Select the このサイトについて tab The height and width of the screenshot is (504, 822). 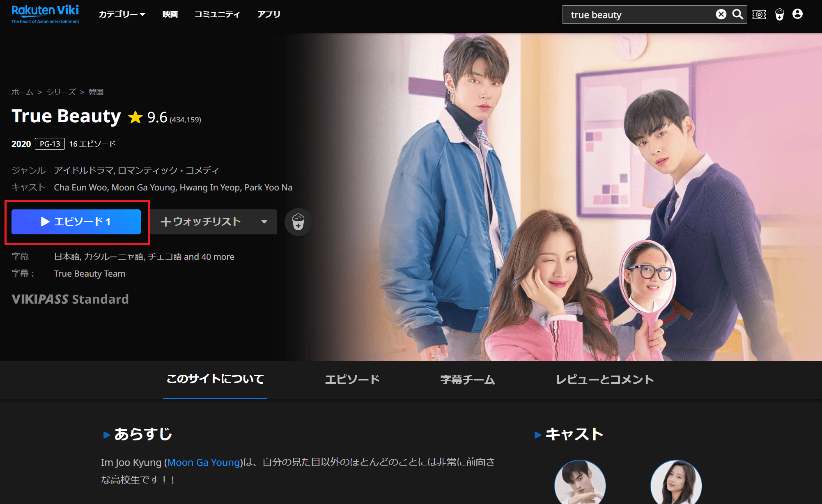(215, 379)
